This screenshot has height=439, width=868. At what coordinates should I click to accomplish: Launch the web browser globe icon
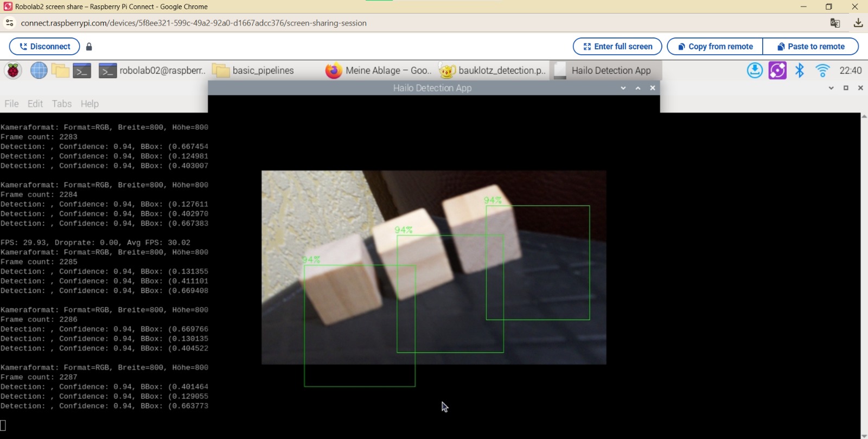tap(39, 71)
